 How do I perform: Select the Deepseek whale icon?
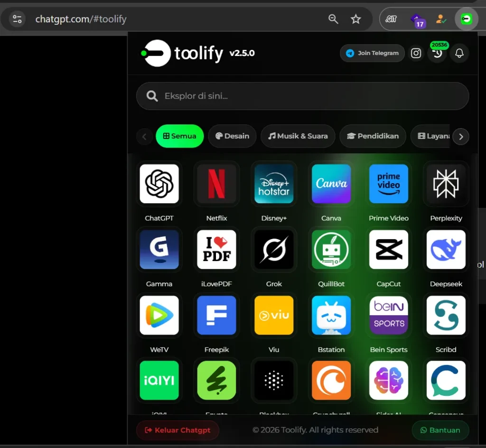(446, 250)
